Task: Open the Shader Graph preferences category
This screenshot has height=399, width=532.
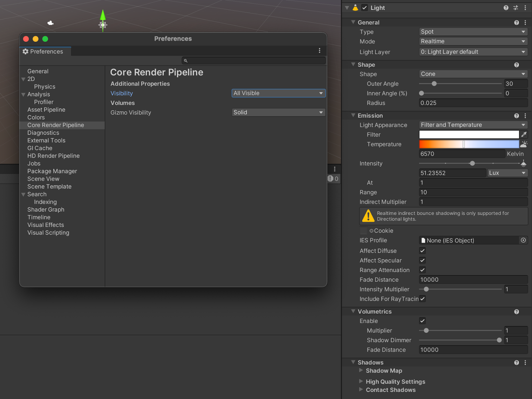Action: [46, 210]
